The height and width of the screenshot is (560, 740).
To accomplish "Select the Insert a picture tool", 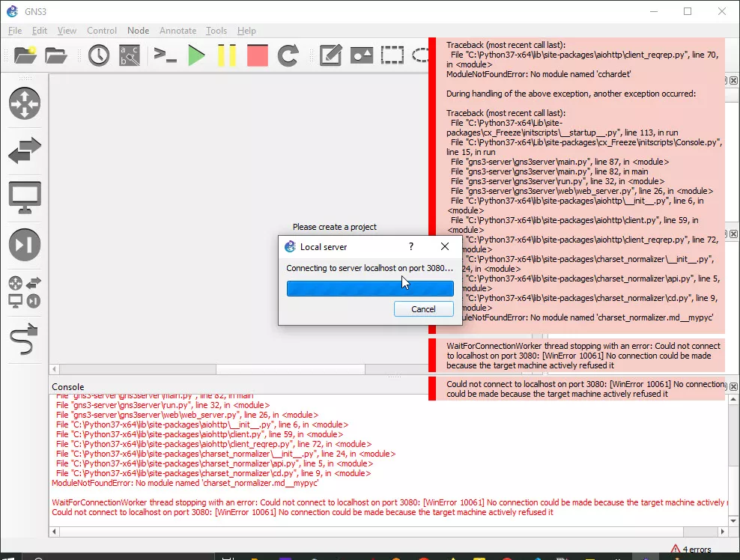I will click(x=362, y=55).
